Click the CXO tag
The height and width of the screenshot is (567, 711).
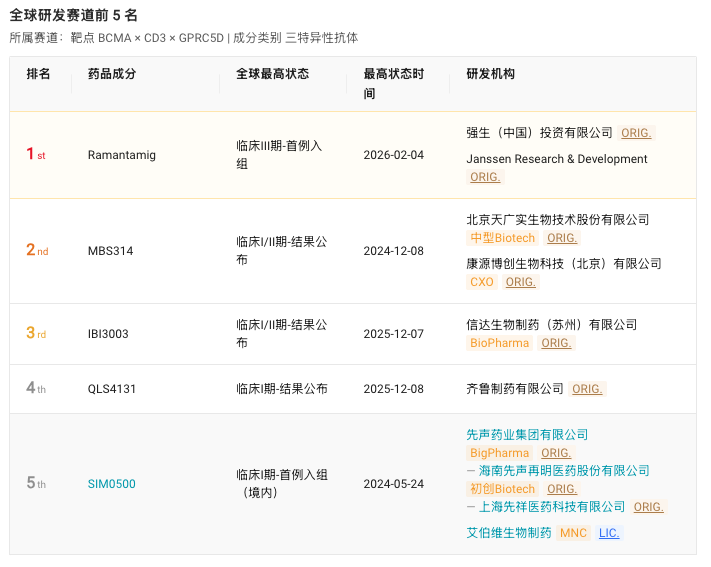click(482, 282)
